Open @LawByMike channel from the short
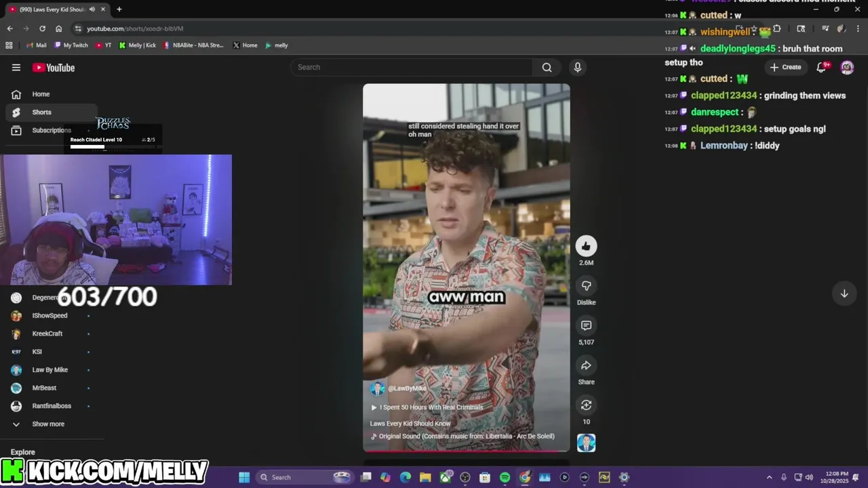The image size is (868, 488). point(407,388)
